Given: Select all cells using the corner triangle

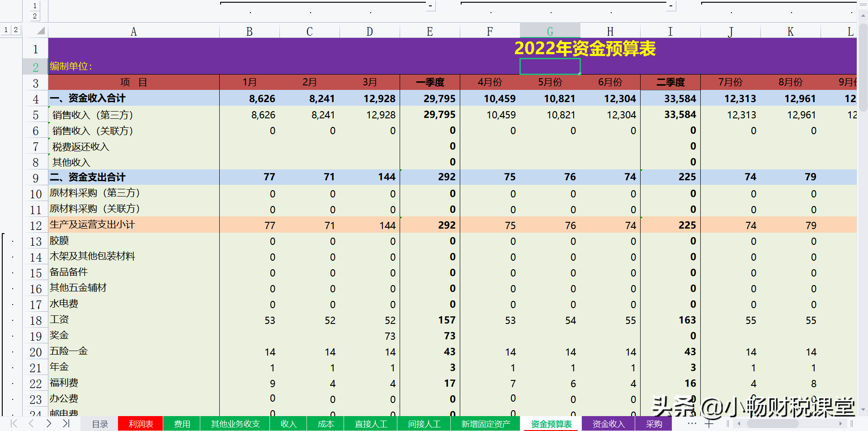Looking at the screenshot, I should coord(41,31).
